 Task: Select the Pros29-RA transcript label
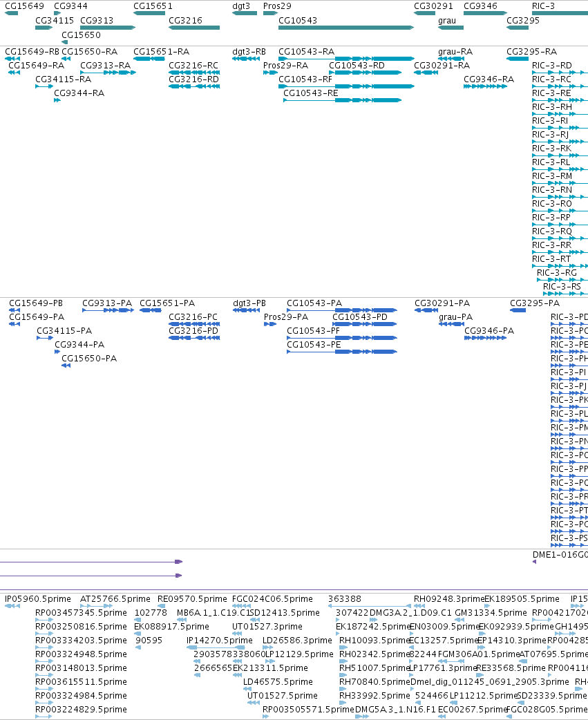[x=285, y=65]
